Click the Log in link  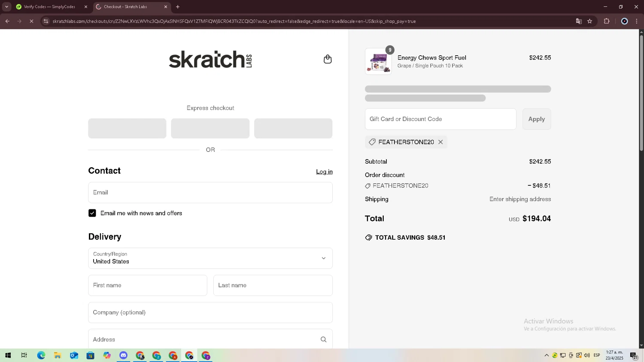tap(324, 172)
